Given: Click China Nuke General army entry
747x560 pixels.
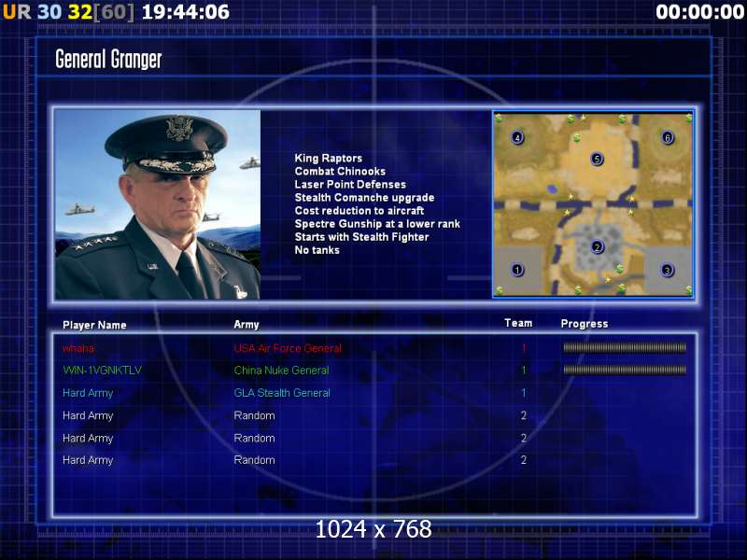Looking at the screenshot, I should (282, 371).
